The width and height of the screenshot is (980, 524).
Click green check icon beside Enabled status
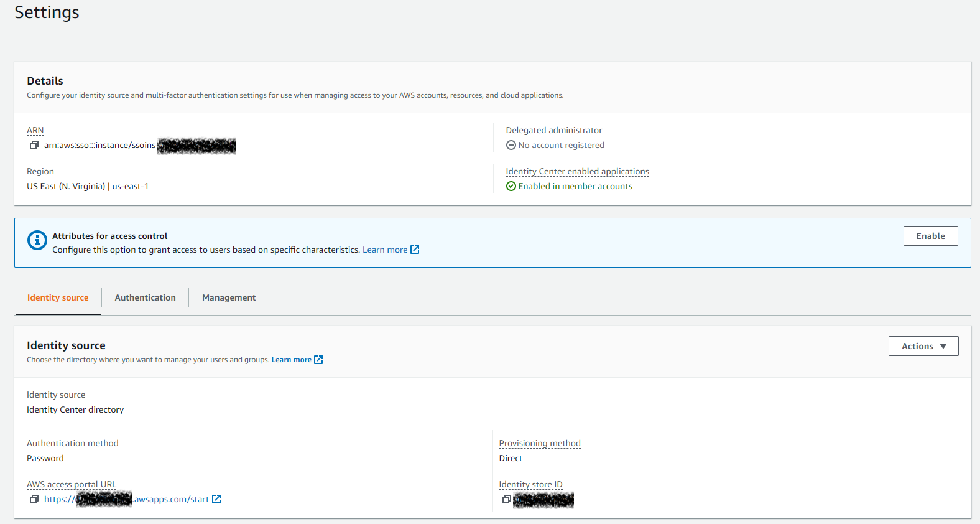[511, 186]
